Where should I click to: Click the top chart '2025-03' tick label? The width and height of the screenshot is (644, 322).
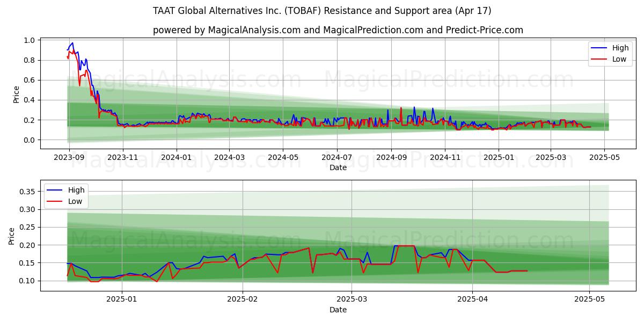tap(550, 157)
